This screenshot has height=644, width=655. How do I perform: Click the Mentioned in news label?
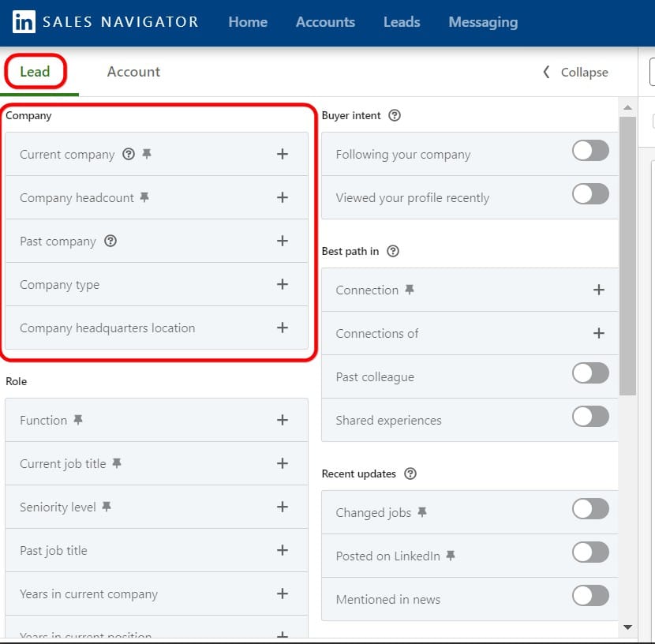tap(388, 600)
